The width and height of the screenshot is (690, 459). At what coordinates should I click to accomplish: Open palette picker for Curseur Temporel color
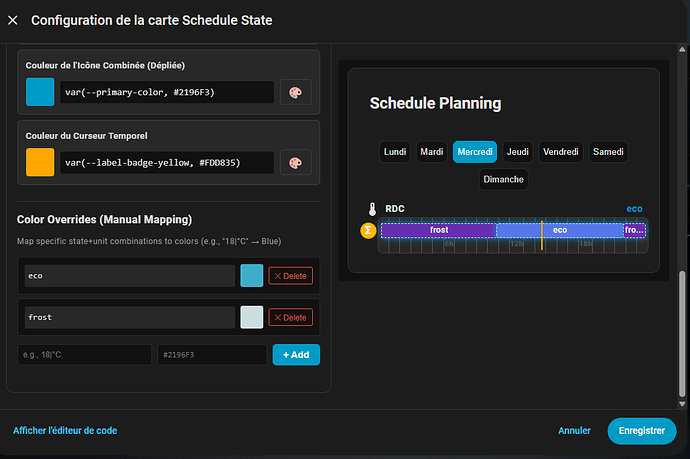point(294,162)
